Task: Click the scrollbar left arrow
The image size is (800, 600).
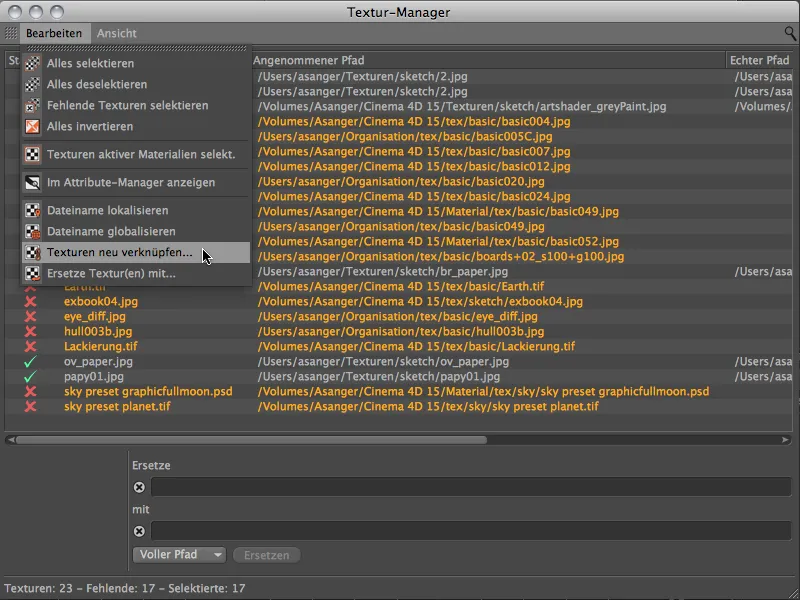Action: [10, 440]
